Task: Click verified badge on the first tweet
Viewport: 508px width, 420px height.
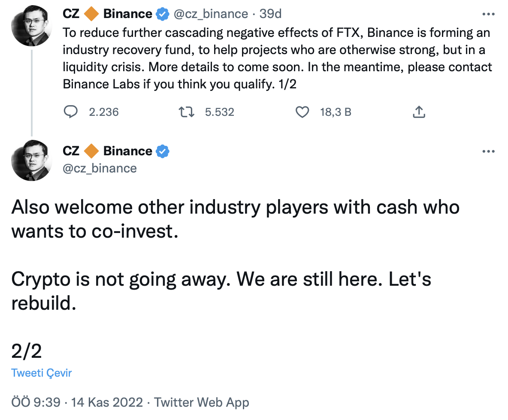Action: click(163, 14)
